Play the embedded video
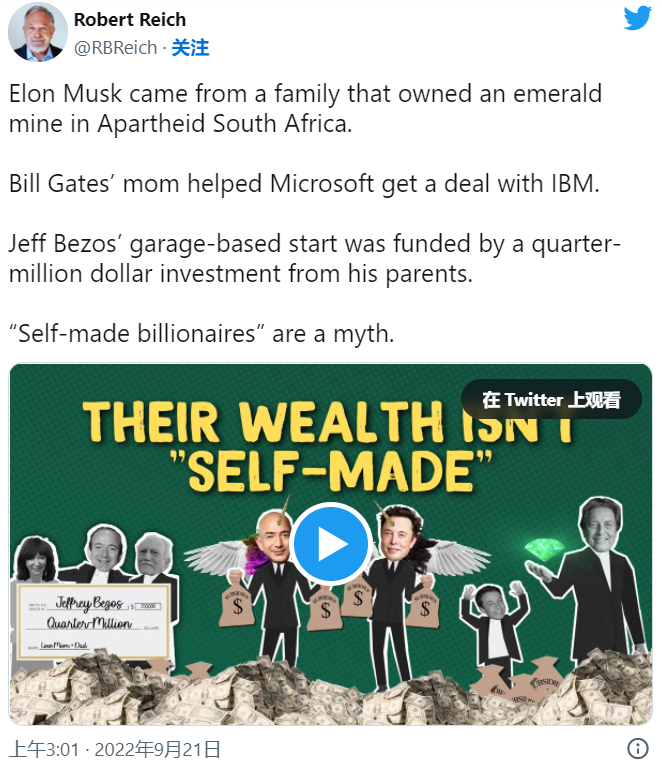Image resolution: width=662 pixels, height=762 pixels. pyautogui.click(x=331, y=544)
